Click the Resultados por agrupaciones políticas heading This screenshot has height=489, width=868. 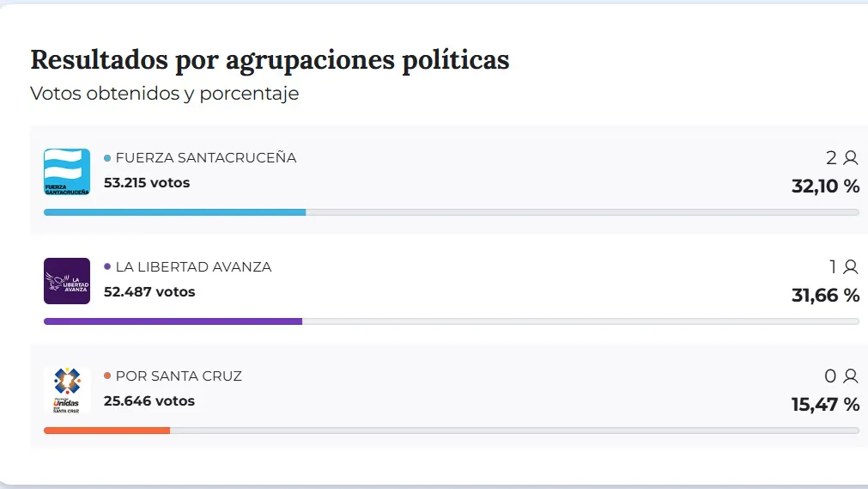point(270,59)
